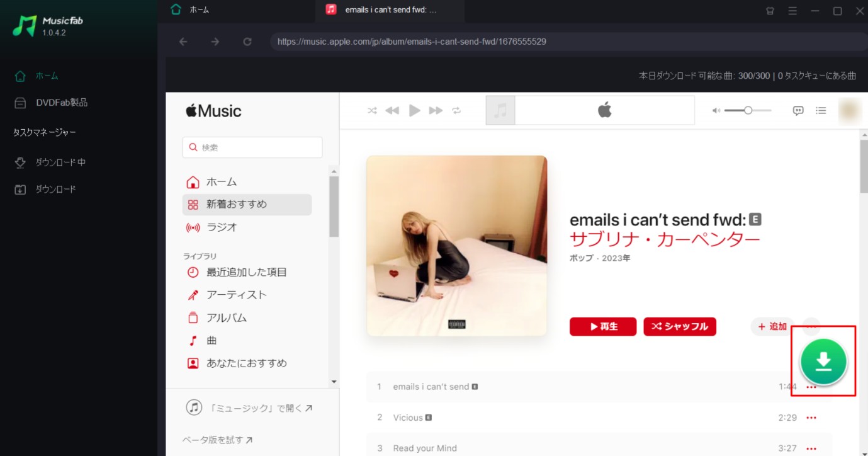The height and width of the screenshot is (456, 868).
Task: Select 新着おすすめ in Apple Music sidebar
Action: click(x=247, y=205)
